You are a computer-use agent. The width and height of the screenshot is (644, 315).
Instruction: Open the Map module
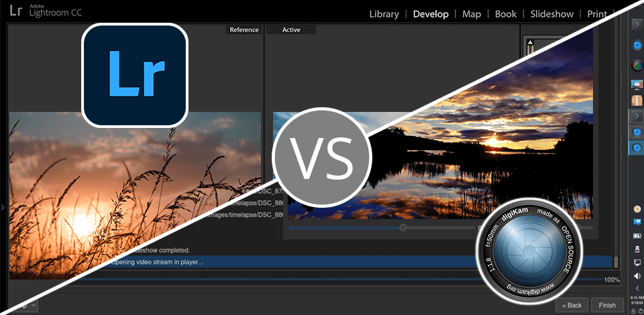472,14
